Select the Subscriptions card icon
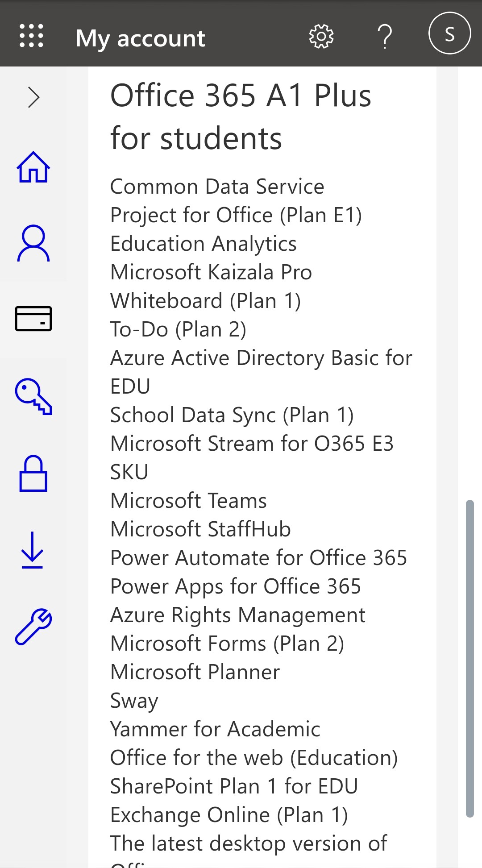The width and height of the screenshot is (482, 868). click(33, 319)
